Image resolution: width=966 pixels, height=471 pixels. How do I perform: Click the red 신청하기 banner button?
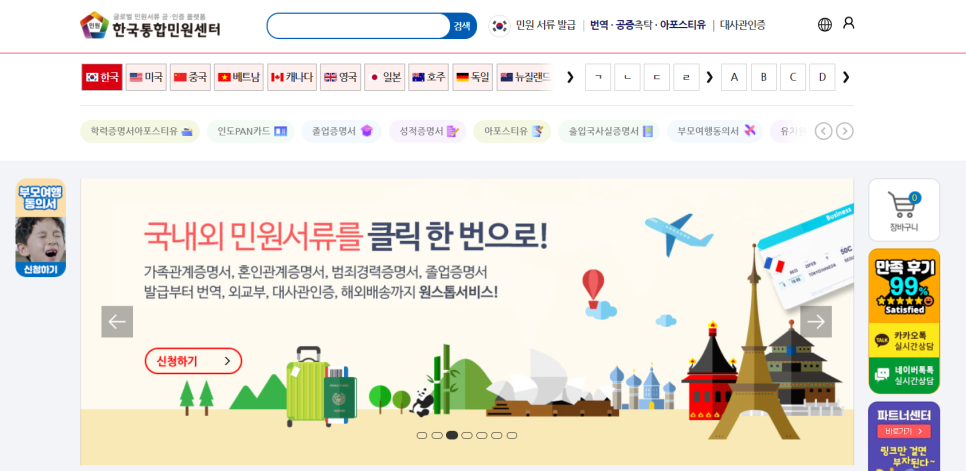coord(193,361)
